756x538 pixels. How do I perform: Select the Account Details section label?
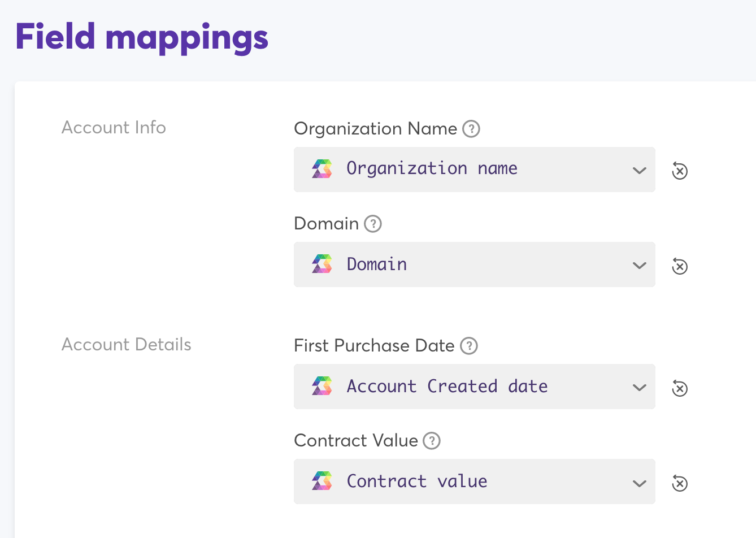[126, 345]
